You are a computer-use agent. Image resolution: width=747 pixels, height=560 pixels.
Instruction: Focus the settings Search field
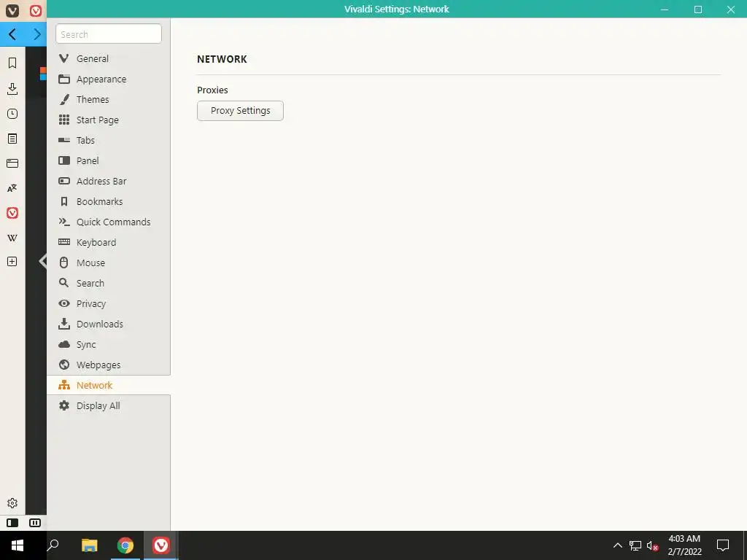tap(109, 34)
